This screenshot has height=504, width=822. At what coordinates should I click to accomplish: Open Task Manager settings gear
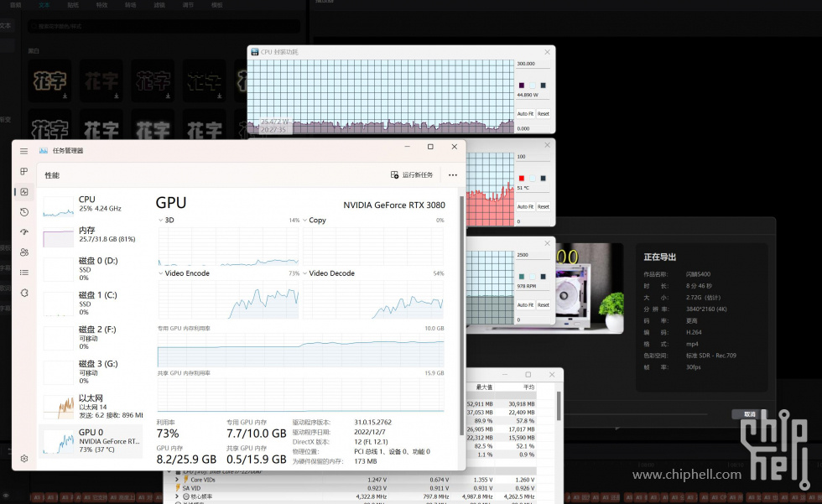click(24, 459)
